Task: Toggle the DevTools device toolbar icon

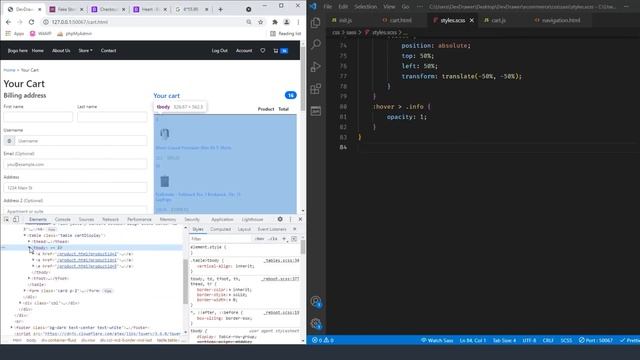Action: click(16, 219)
